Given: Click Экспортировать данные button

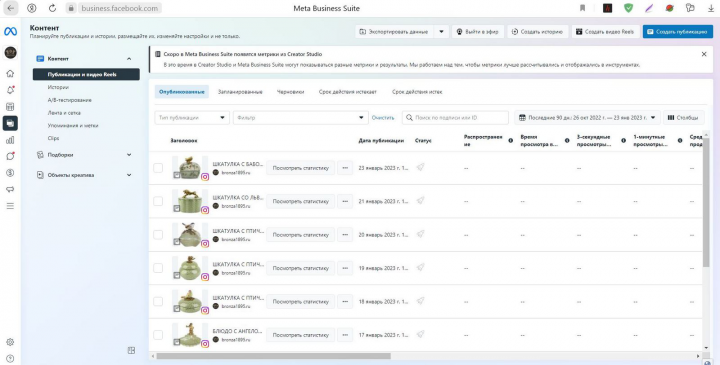Looking at the screenshot, I should [394, 32].
